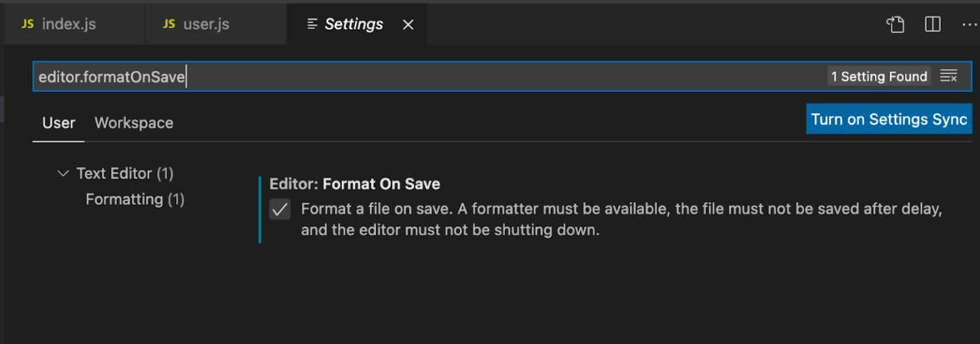Open the More Actions ellipsis menu
The image size is (980, 344).
970,24
